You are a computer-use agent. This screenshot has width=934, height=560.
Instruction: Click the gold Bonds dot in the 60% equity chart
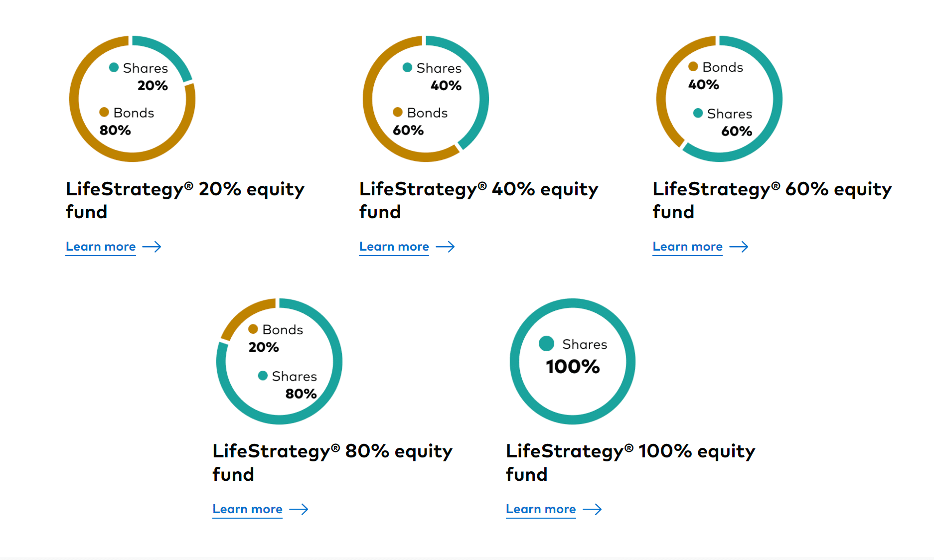coord(693,66)
